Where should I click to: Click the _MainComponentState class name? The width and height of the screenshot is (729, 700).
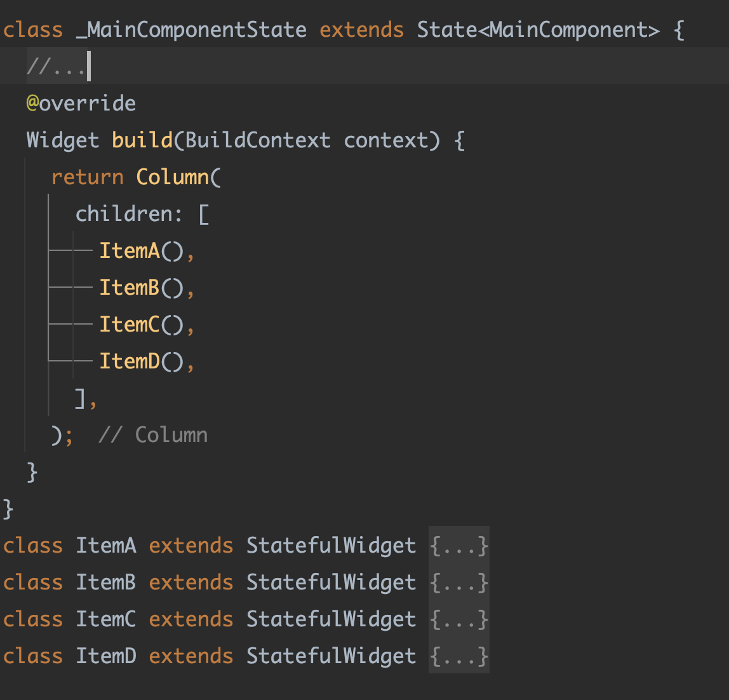pos(191,30)
